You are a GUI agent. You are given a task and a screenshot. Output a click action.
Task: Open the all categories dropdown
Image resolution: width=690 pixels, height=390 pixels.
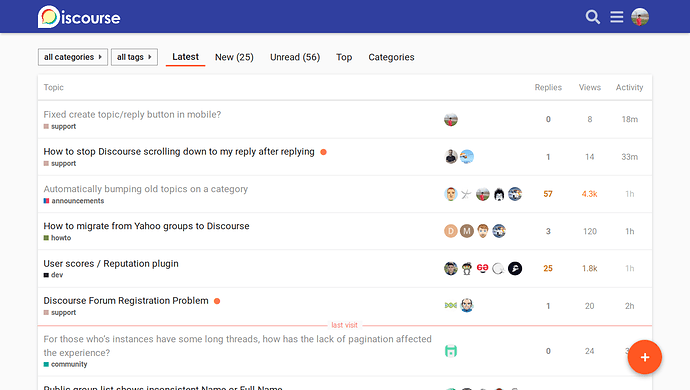coord(73,57)
